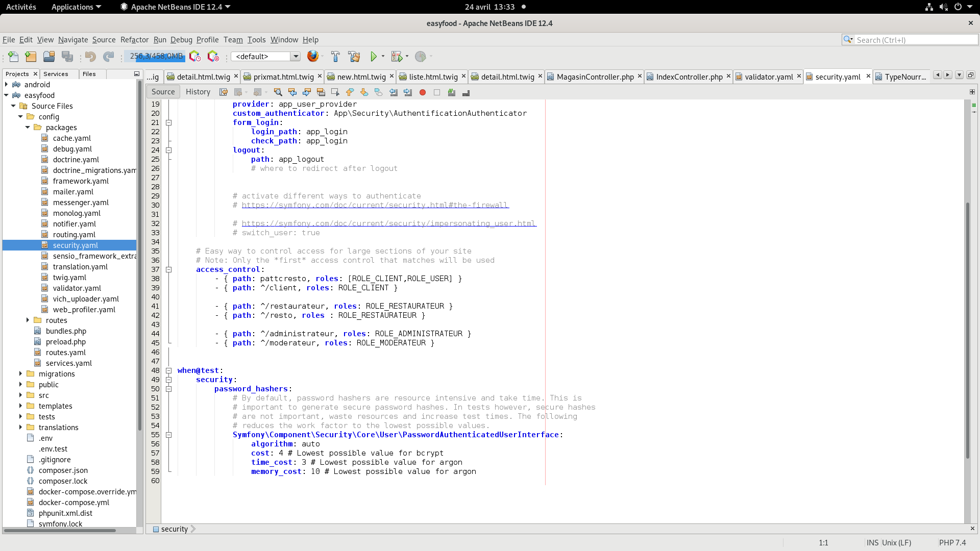Viewport: 980px width, 551px height.
Task: Clean and Build with hammer-broom icon
Action: 354,57
